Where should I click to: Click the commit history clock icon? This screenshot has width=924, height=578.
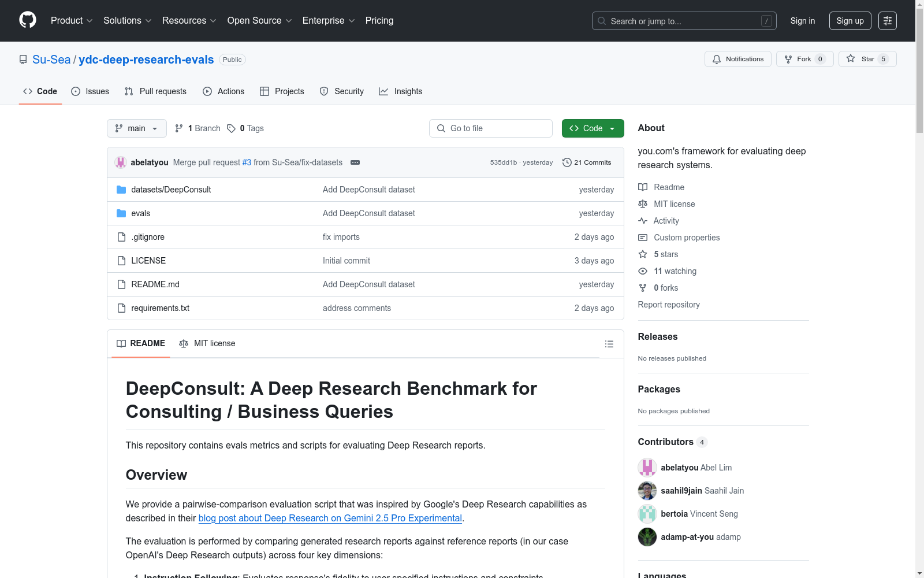567,162
